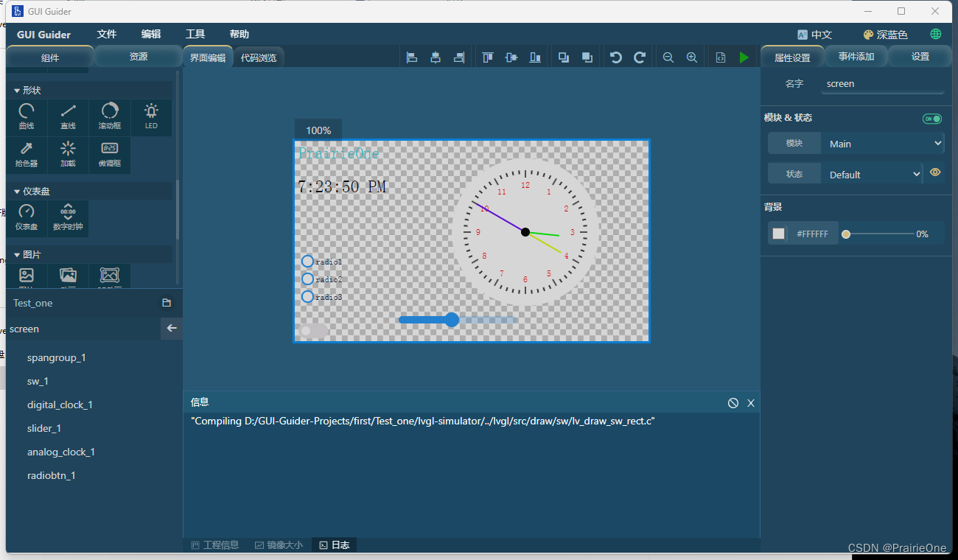Open the 帮助 menu
958x560 pixels.
[x=239, y=35]
